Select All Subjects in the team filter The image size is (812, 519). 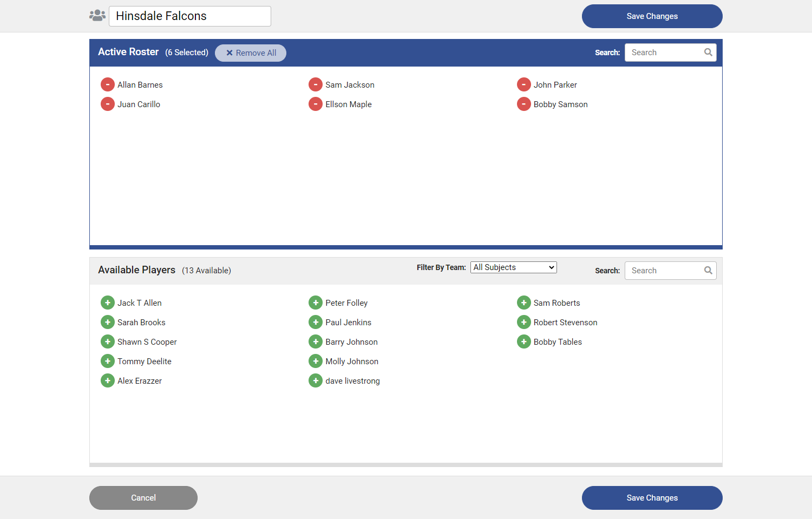[513, 267]
